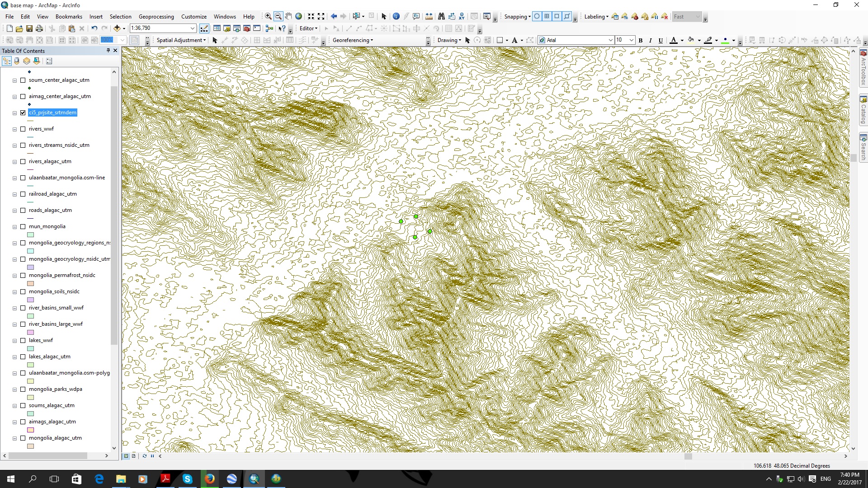Open the Python window

pos(257,28)
